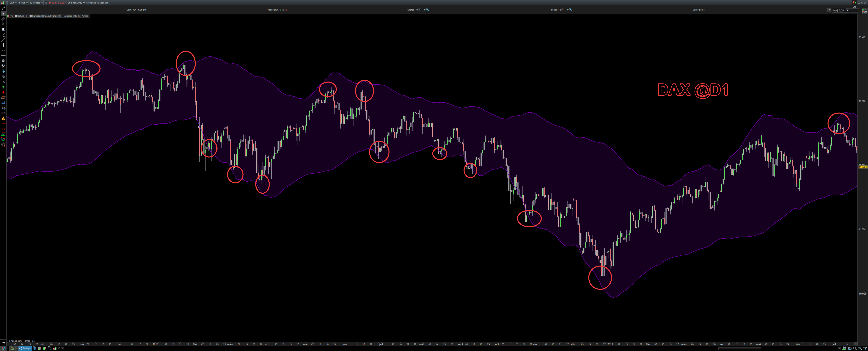Open the 10 k unités dropdown
Image resolution: width=868 pixels, height=351 pixels.
(36, 3)
